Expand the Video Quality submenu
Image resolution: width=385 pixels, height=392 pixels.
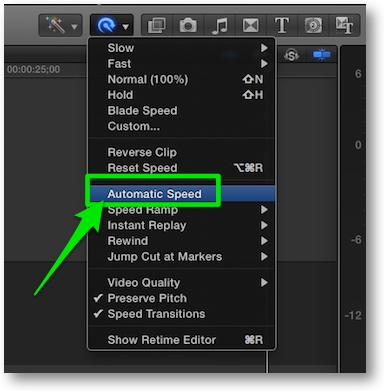click(x=182, y=283)
